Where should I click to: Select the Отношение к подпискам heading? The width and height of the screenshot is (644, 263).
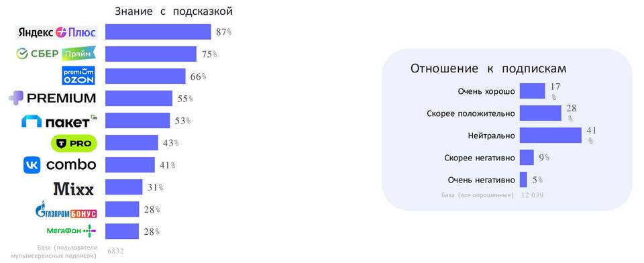[488, 68]
